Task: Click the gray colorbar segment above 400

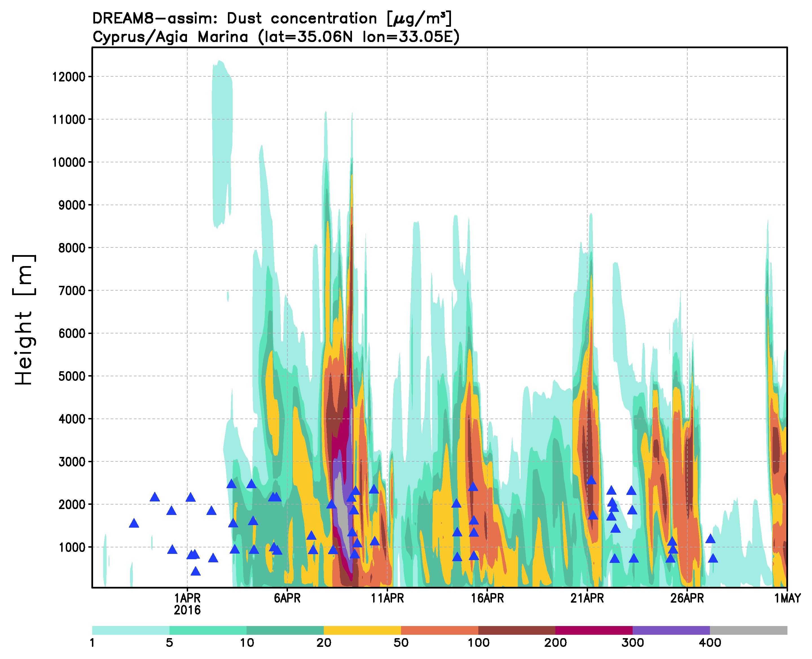Action: point(748,630)
